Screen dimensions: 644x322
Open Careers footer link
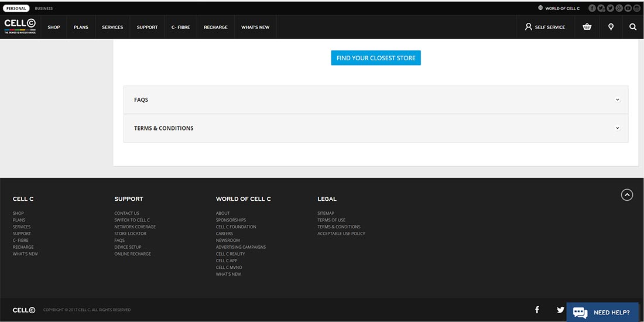pyautogui.click(x=224, y=234)
